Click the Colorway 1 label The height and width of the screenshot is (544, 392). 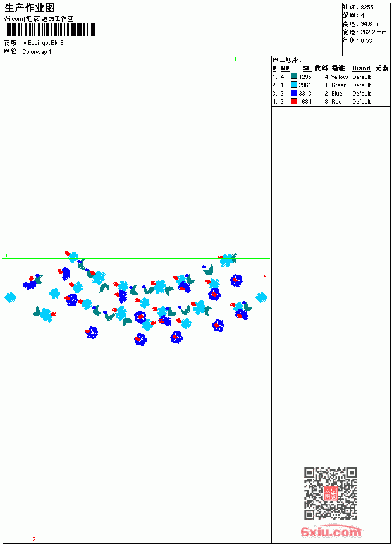37,52
